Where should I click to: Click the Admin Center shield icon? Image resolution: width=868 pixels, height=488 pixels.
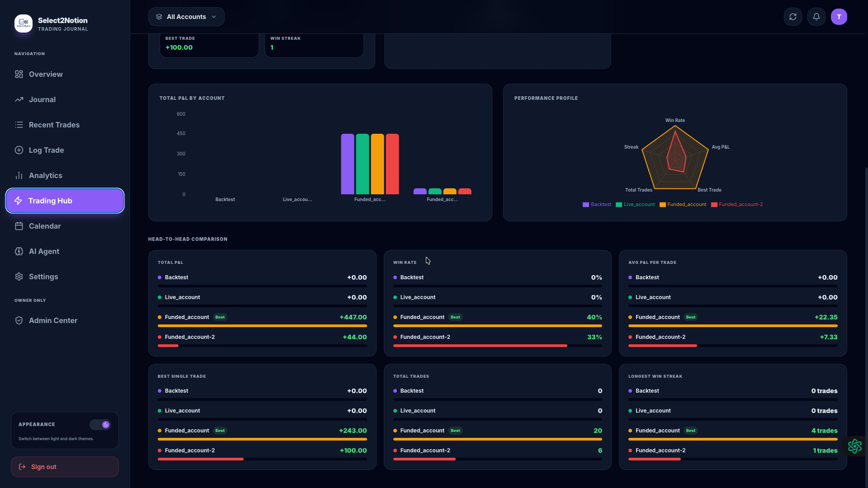point(19,320)
